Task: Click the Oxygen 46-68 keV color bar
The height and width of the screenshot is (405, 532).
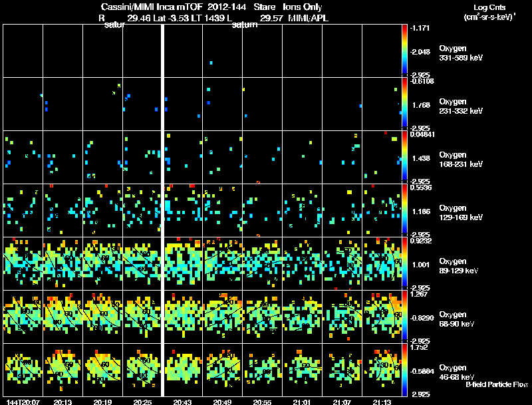Action: click(x=404, y=370)
